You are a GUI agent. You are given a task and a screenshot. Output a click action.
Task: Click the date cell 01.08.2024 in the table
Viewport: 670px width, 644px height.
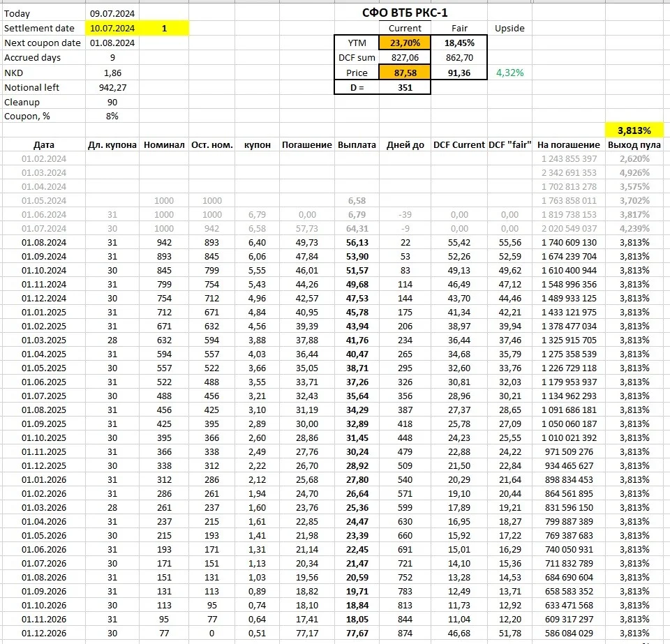point(44,243)
